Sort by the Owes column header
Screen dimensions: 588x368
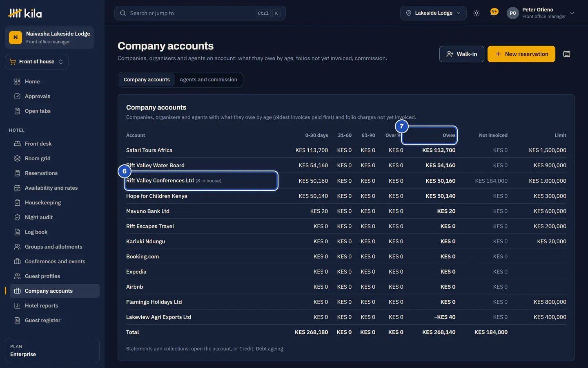pyautogui.click(x=449, y=135)
